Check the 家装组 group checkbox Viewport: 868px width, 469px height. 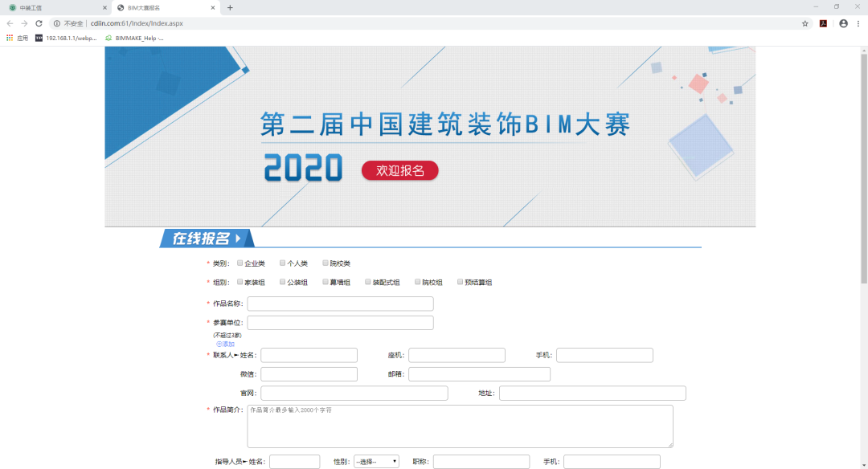tap(240, 282)
